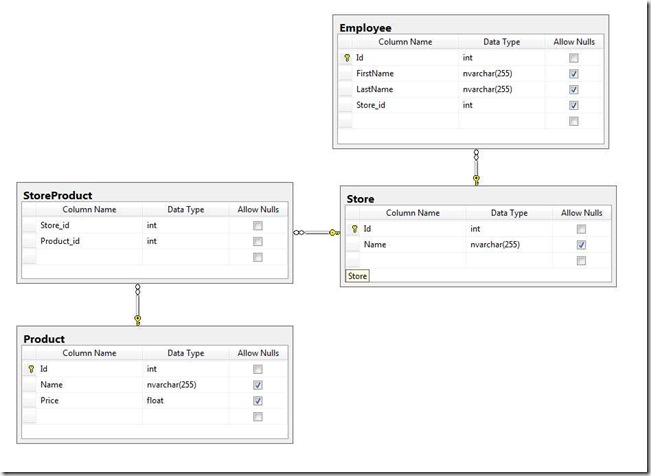This screenshot has width=651, height=476.
Task: Uncheck Allow Nulls for Employee LastName
Action: click(x=574, y=90)
